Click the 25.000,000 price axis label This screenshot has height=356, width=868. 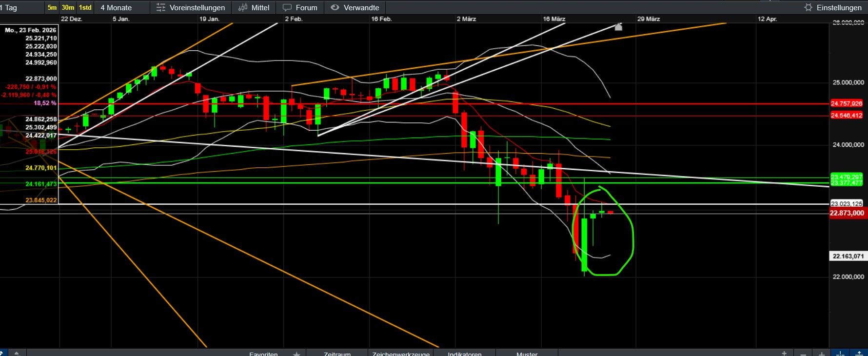(x=848, y=82)
